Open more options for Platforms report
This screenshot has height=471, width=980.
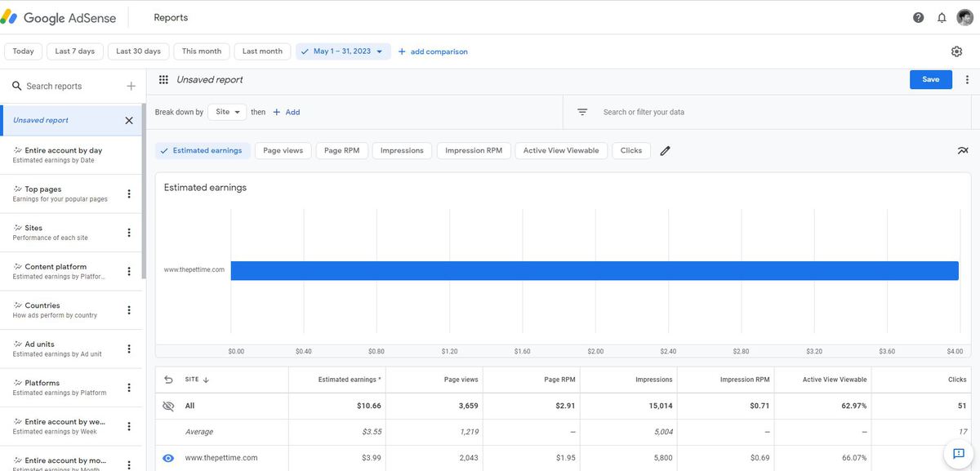128,388
